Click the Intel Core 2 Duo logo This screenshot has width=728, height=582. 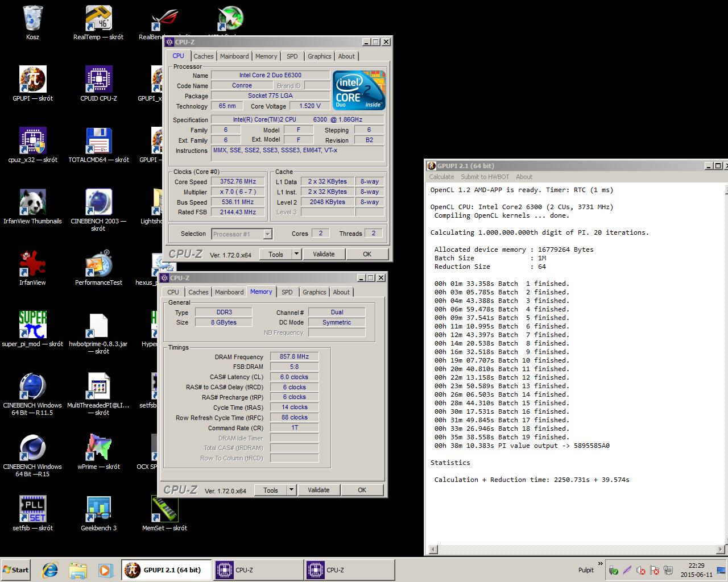(x=359, y=90)
